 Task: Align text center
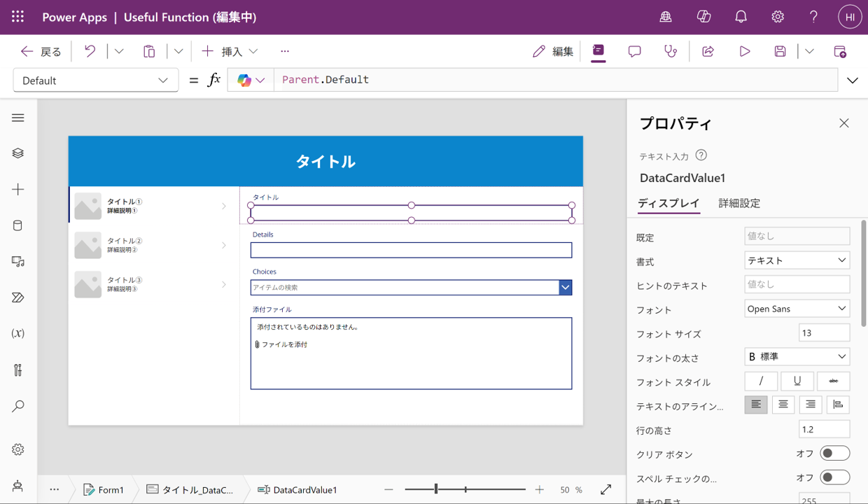783,405
